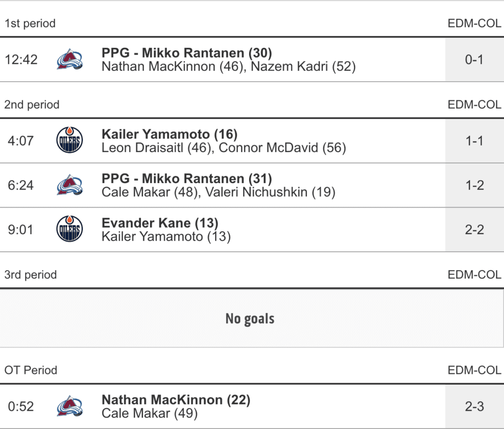Click the No goals row in 3rd period
The width and height of the screenshot is (504, 429).
pyautogui.click(x=250, y=318)
